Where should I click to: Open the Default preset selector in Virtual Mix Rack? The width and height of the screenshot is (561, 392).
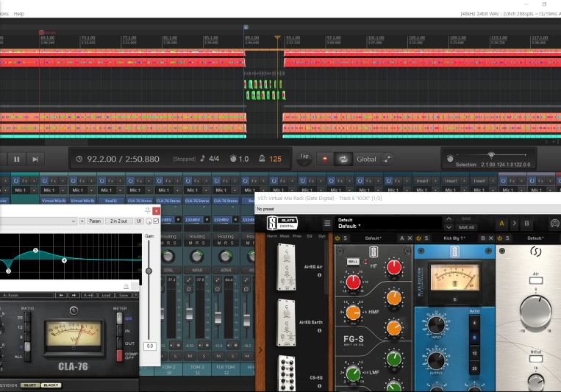click(388, 223)
